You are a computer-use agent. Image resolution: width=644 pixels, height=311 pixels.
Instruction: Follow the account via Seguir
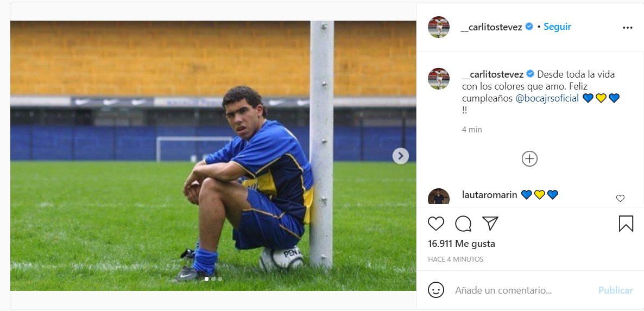pos(557,27)
